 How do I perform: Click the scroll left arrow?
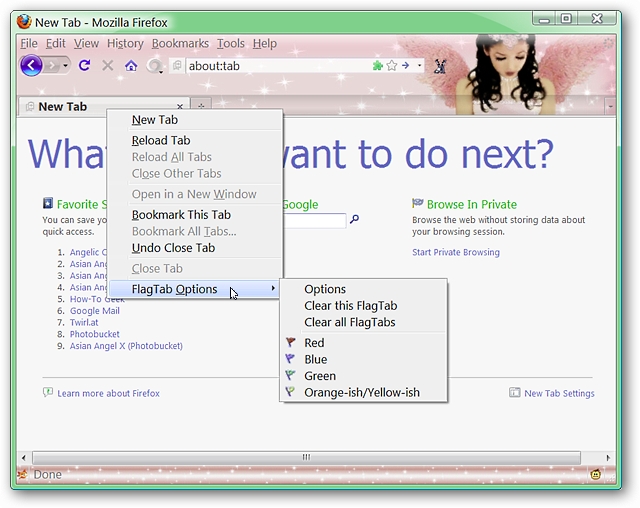(x=24, y=458)
